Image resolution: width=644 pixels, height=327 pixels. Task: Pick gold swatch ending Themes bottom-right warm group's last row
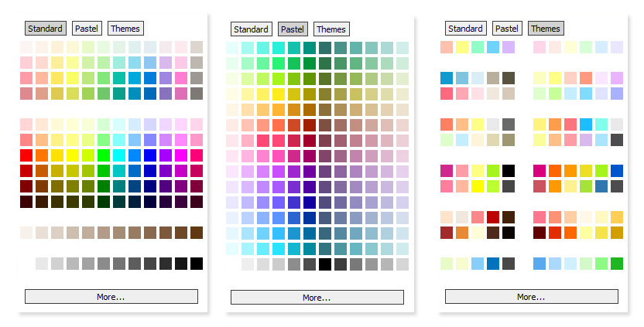(617, 233)
